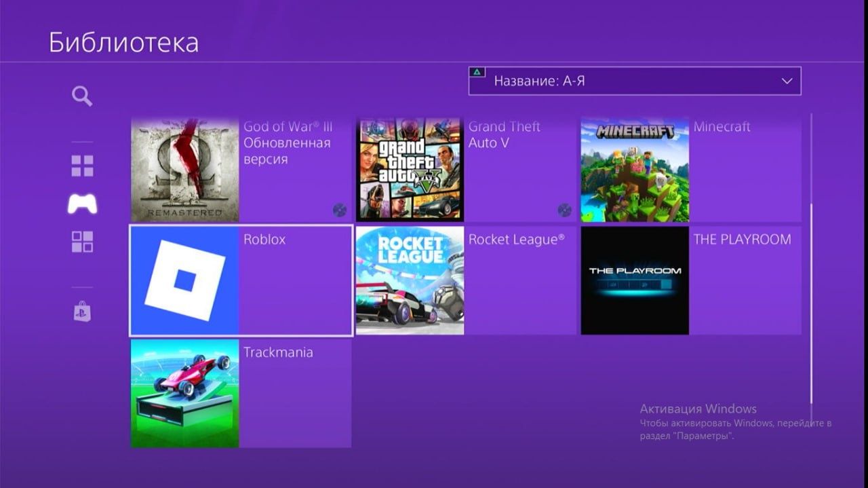Image resolution: width=868 pixels, height=488 pixels.
Task: Select the Trackmania cover thumbnail
Action: point(184,394)
